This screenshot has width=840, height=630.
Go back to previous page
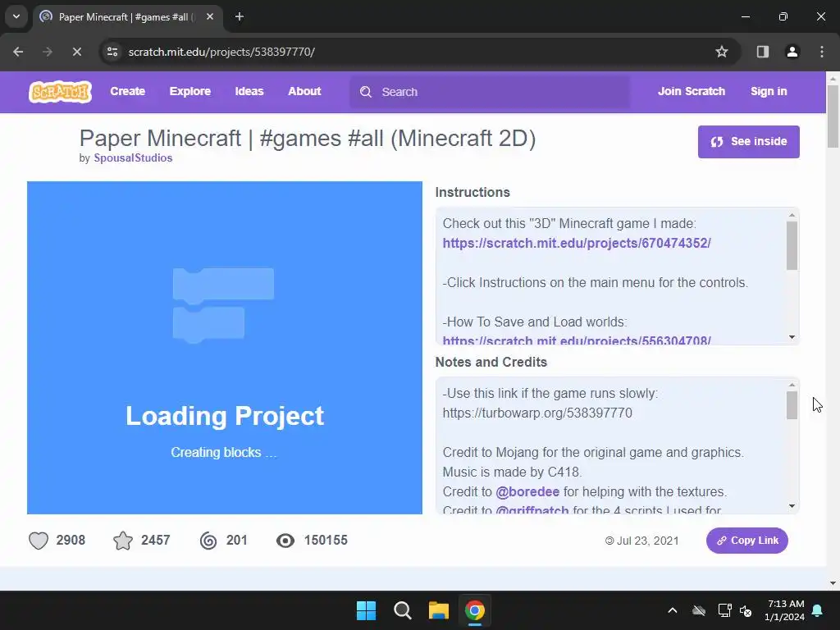18,52
